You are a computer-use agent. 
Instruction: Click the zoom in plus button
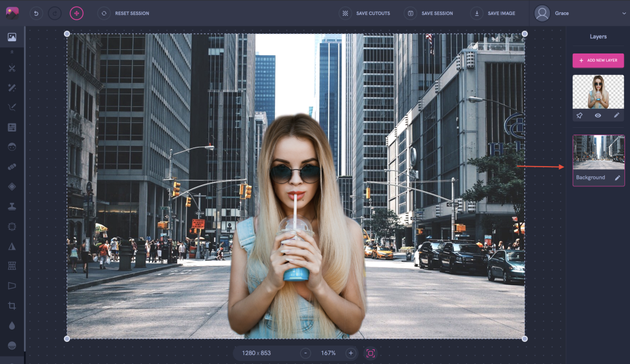[351, 353]
